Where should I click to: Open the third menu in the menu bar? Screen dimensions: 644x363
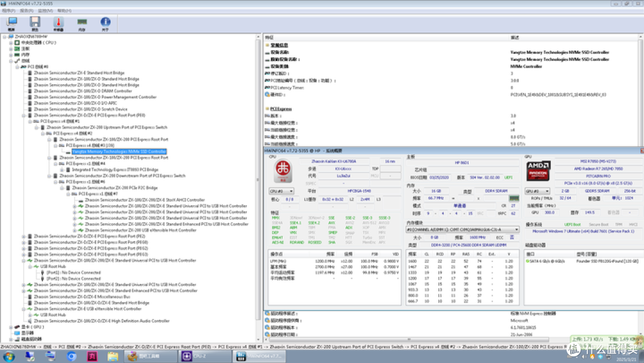(x=45, y=11)
